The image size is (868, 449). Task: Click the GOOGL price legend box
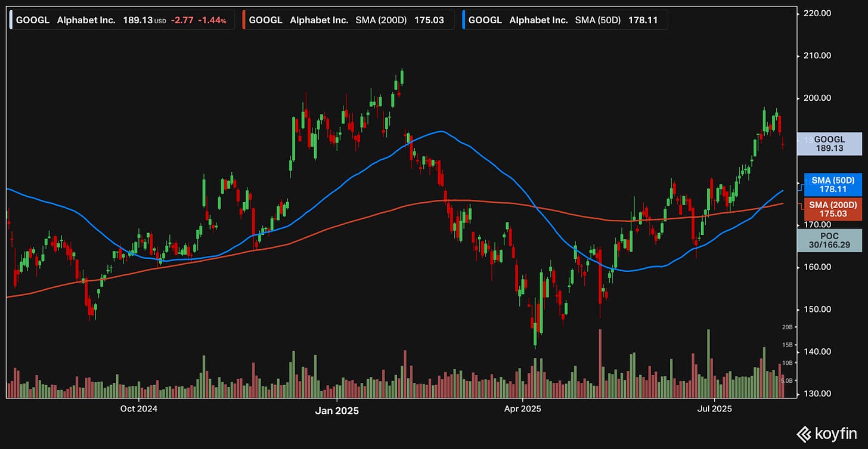122,19
